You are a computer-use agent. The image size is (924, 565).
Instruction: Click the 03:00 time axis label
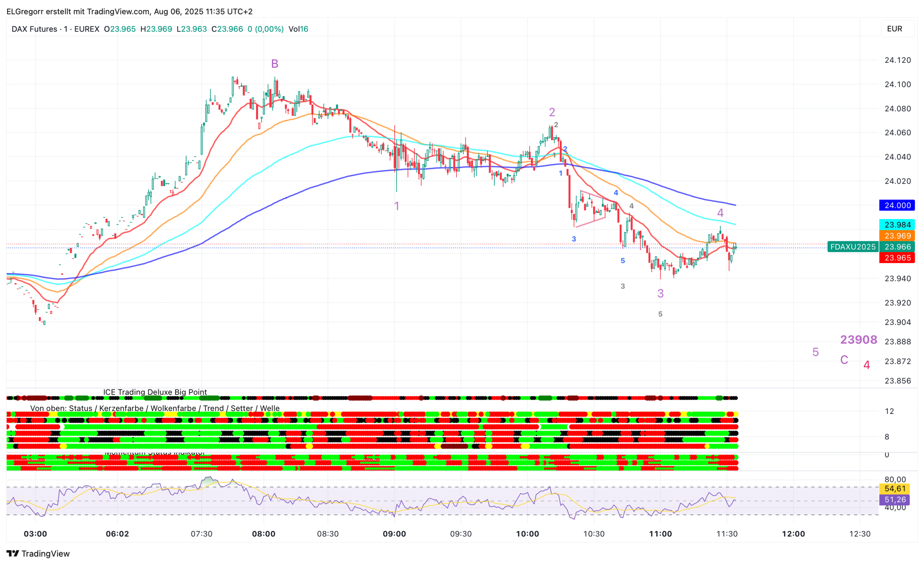[x=35, y=534]
